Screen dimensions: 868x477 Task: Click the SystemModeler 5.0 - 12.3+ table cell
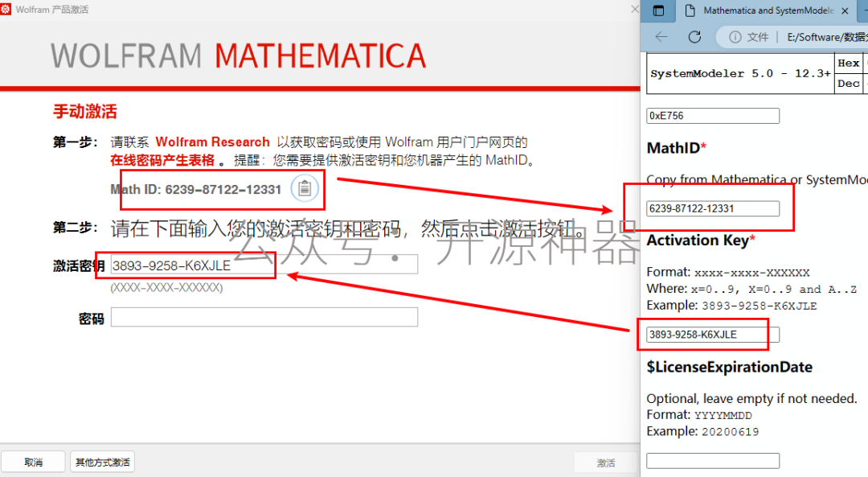(x=740, y=73)
